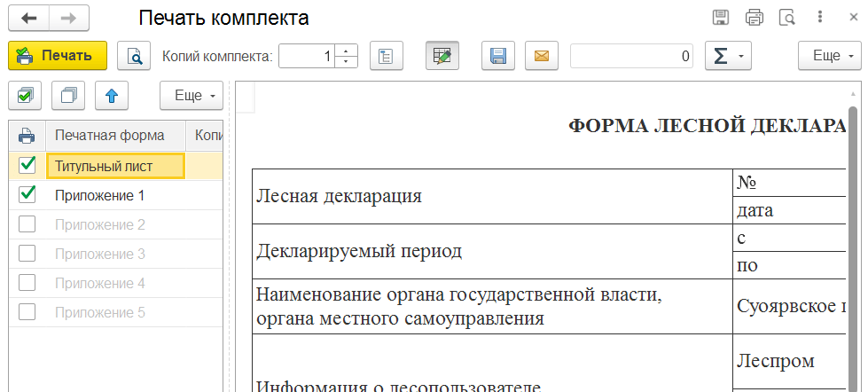Go back with the left arrow button

click(x=28, y=19)
